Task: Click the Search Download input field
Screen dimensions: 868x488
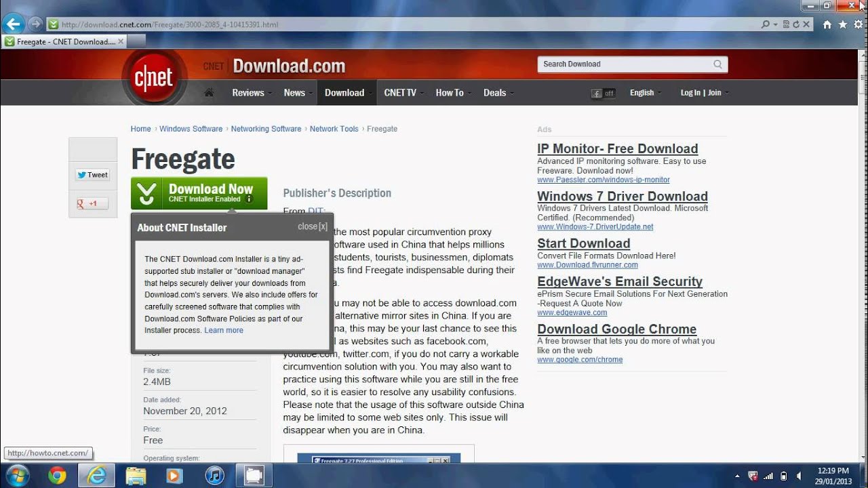Action: (x=624, y=64)
